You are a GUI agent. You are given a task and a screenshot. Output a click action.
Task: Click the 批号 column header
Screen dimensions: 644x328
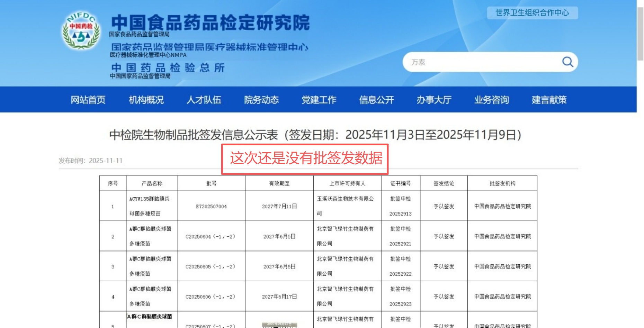pos(212,183)
